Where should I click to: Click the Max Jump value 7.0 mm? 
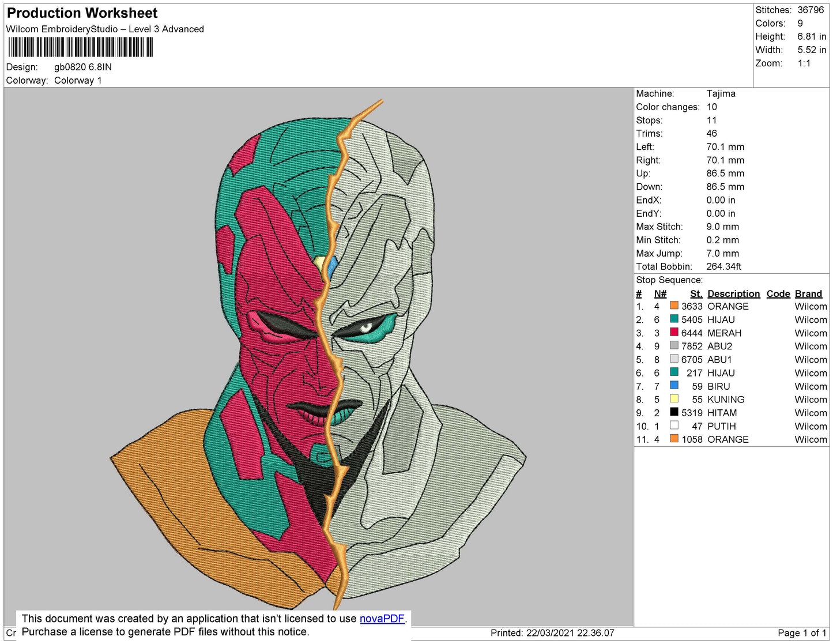pyautogui.click(x=723, y=253)
